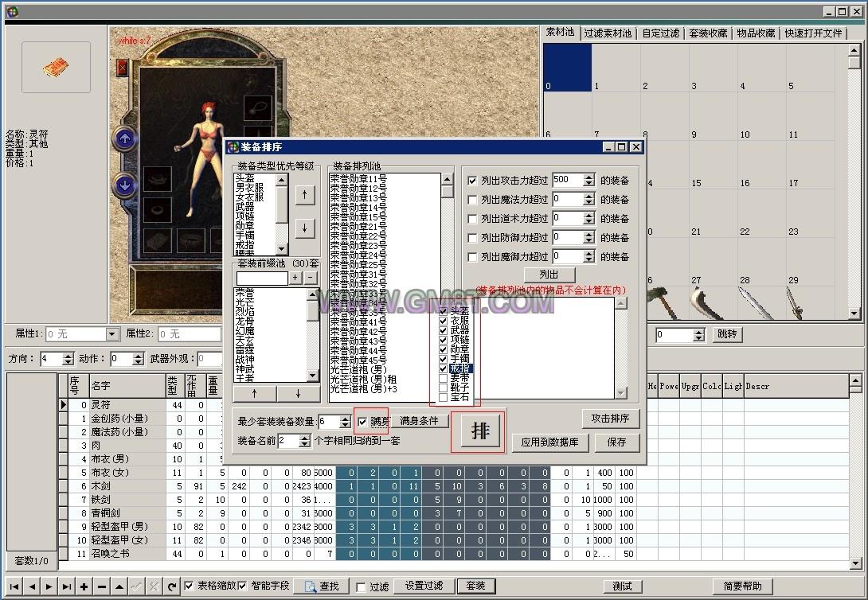Screen dimensions: 868x600
Task: Check the 腰带 option in equipment checklist
Action: pyautogui.click(x=444, y=379)
